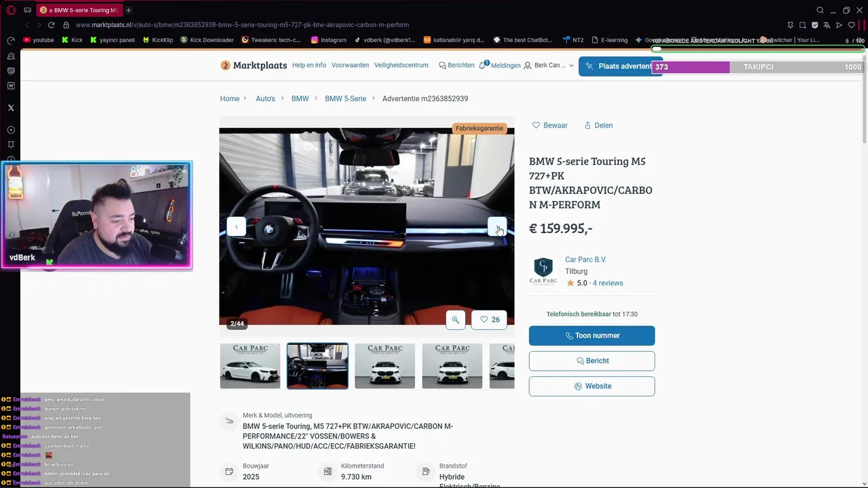Open Meldingen notifications bell
Image resolution: width=868 pixels, height=488 pixels.
coord(500,65)
